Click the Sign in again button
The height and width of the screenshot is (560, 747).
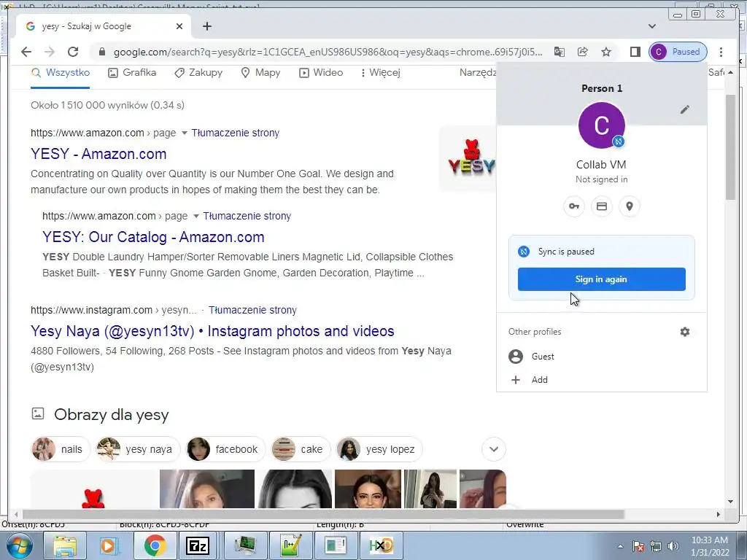pyautogui.click(x=602, y=279)
